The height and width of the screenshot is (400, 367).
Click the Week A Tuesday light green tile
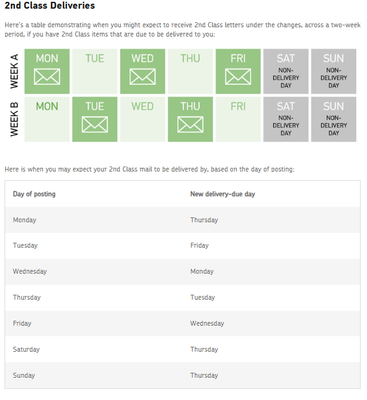(95, 71)
